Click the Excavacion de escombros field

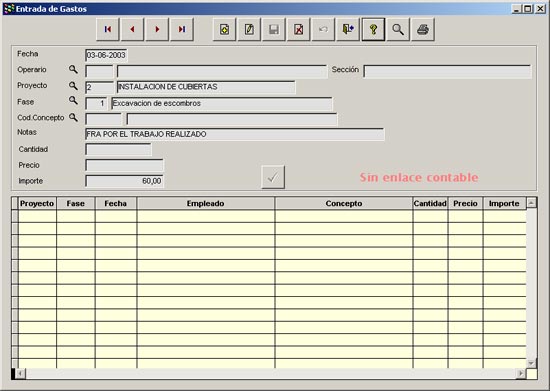click(222, 103)
